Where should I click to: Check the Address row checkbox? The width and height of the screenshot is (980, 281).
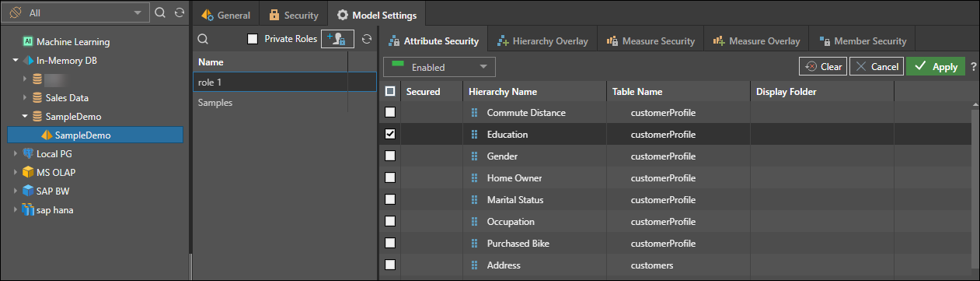pyautogui.click(x=390, y=265)
